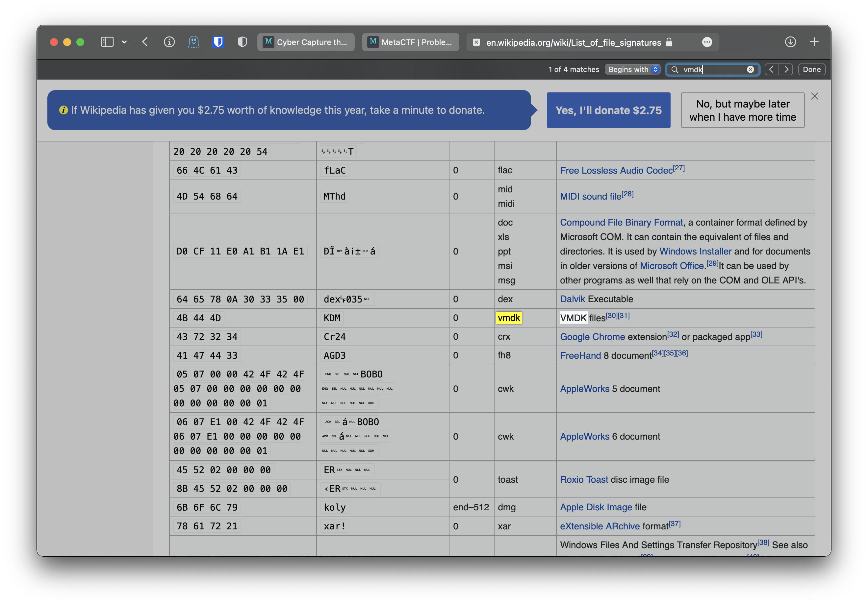The image size is (868, 605).
Task: Open the Bitwarden shield extension icon
Action: pos(218,42)
